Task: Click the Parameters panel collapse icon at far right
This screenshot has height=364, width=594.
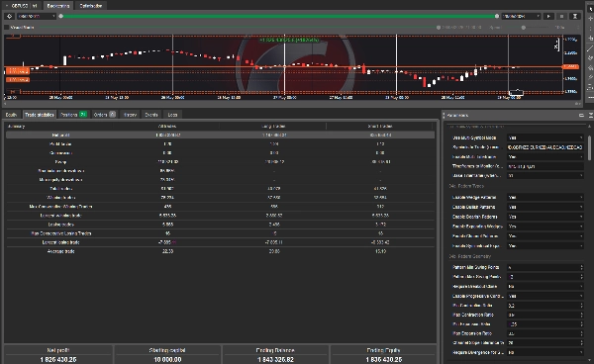Action: (591, 115)
